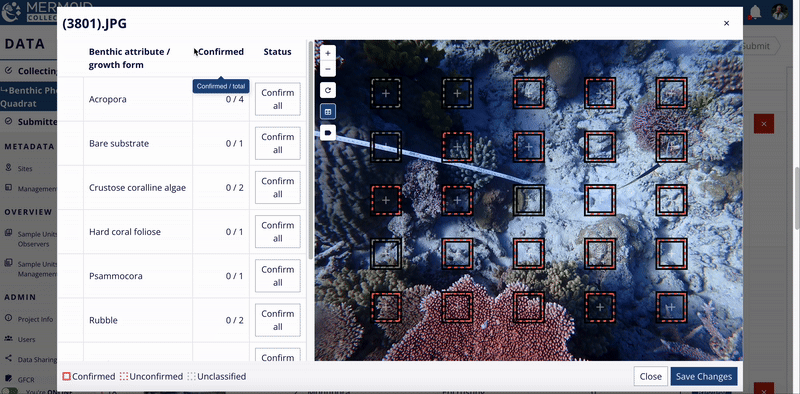This screenshot has height=394, width=800.
Task: Confirm all Psammocora points
Action: [x=278, y=276]
